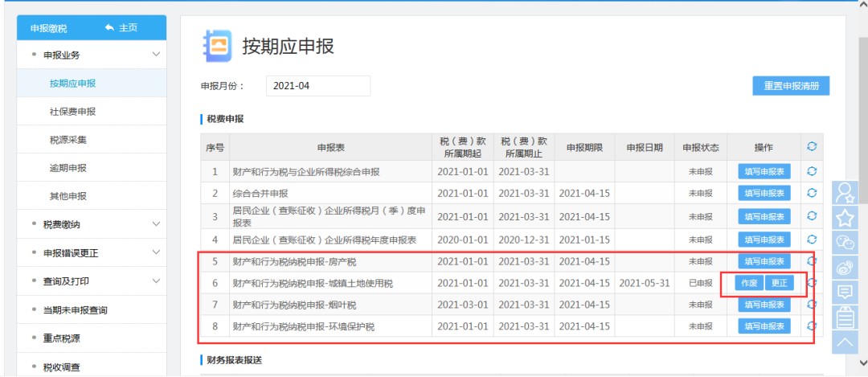This screenshot has height=377, width=868.
Task: Open 税源采集 in sidebar
Action: coord(92,140)
